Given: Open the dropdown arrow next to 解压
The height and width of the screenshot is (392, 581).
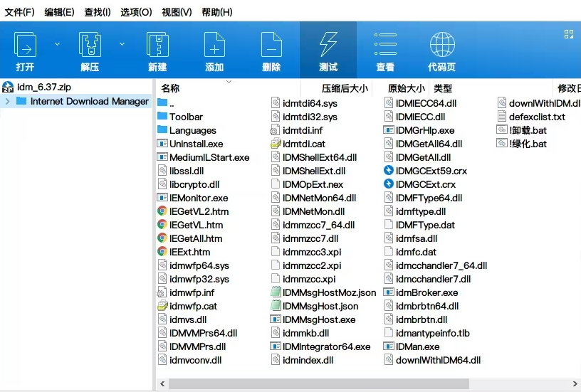Looking at the screenshot, I should 122,44.
